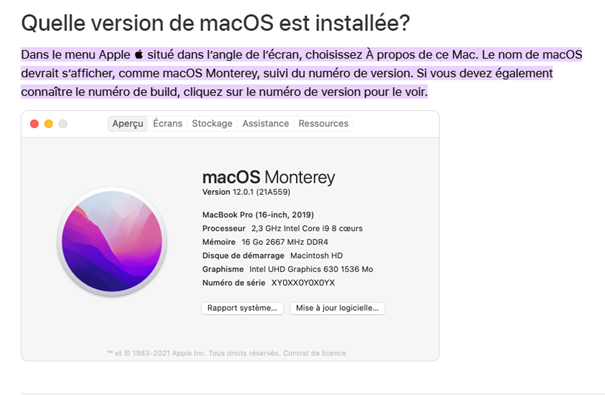Switch to the Écrans tab
The height and width of the screenshot is (395, 605).
[167, 124]
